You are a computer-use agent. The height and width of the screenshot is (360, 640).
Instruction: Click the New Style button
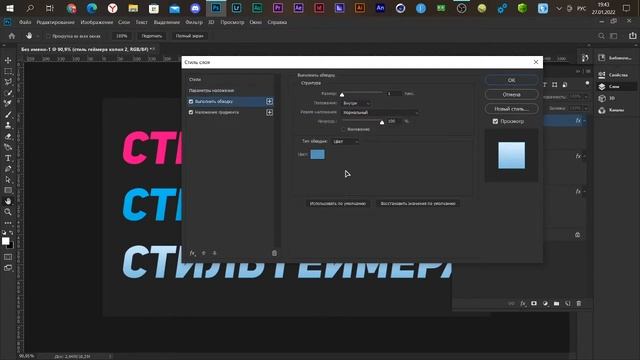[511, 109]
